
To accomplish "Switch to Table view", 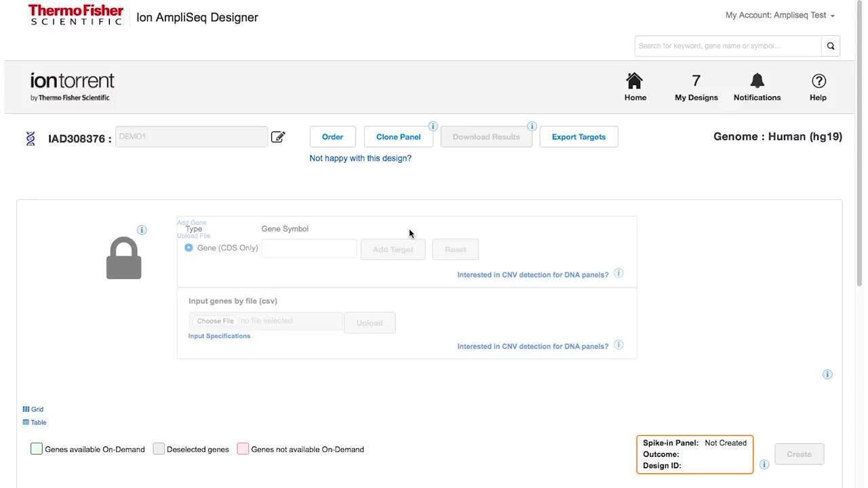I will [35, 422].
